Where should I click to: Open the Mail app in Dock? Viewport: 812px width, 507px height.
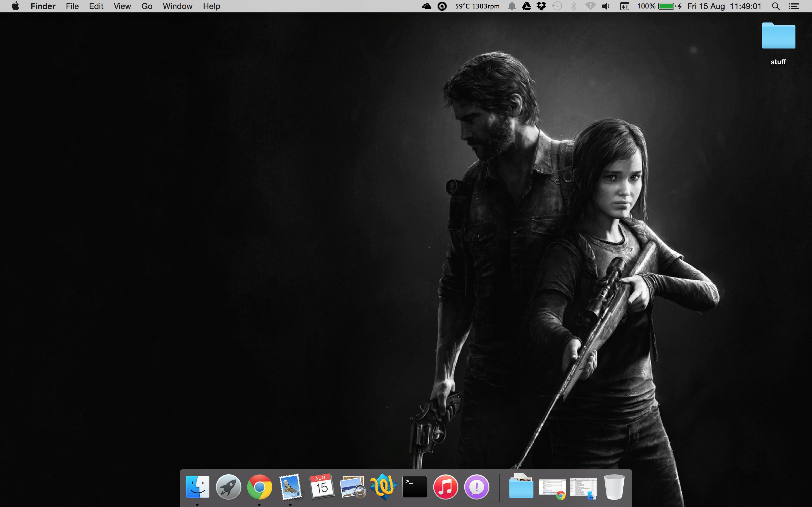(x=290, y=486)
